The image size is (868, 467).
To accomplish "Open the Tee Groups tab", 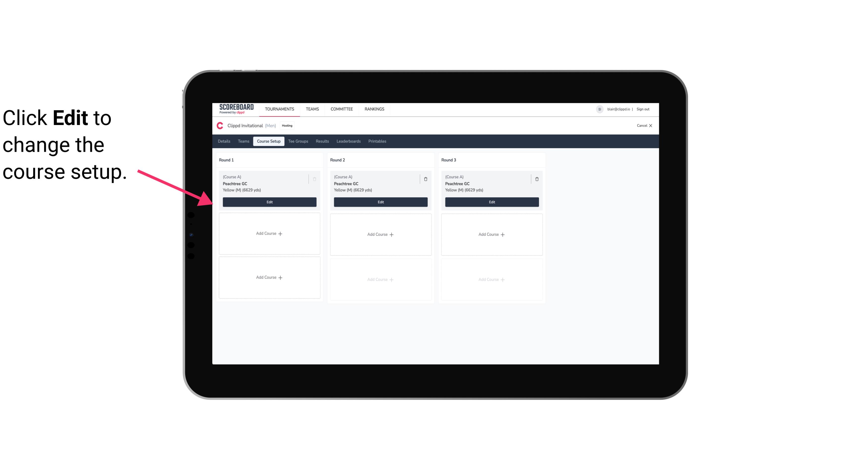I will pyautogui.click(x=298, y=141).
